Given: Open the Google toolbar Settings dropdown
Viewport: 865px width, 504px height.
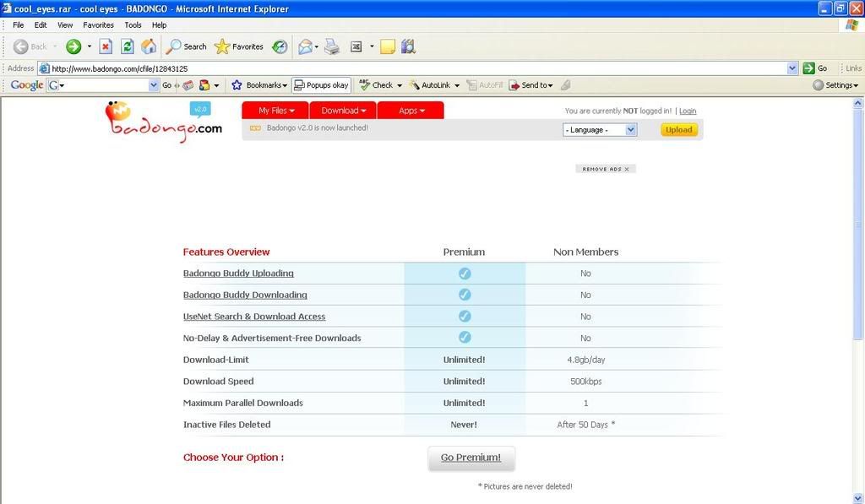Looking at the screenshot, I should coord(835,85).
